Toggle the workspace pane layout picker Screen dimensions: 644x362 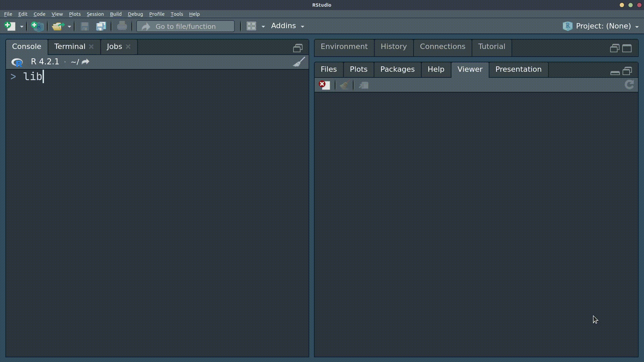[255, 26]
